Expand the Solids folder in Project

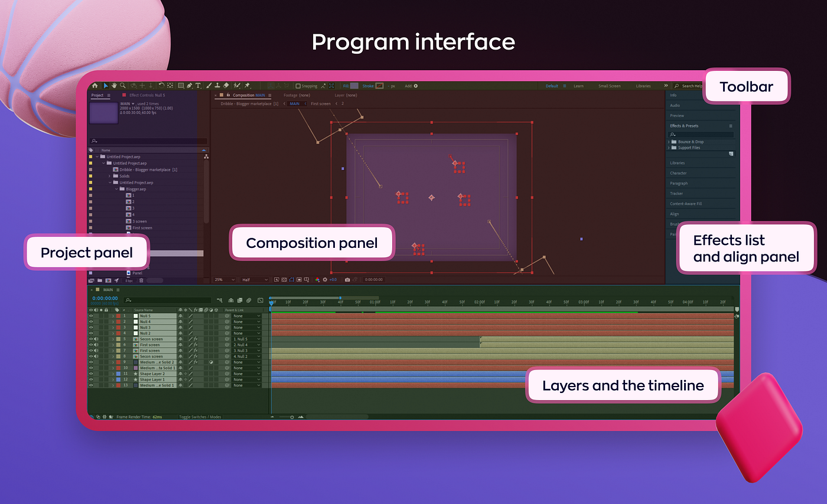click(109, 176)
